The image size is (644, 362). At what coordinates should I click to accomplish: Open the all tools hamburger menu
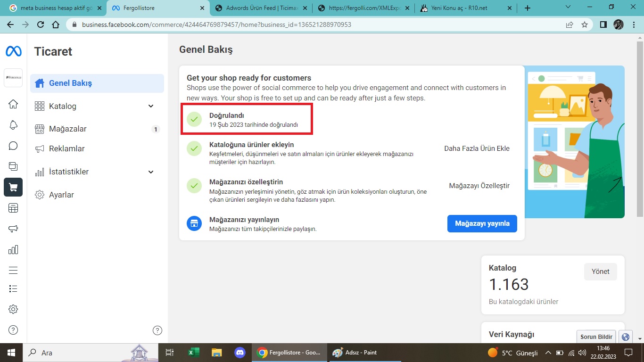pos(13,270)
